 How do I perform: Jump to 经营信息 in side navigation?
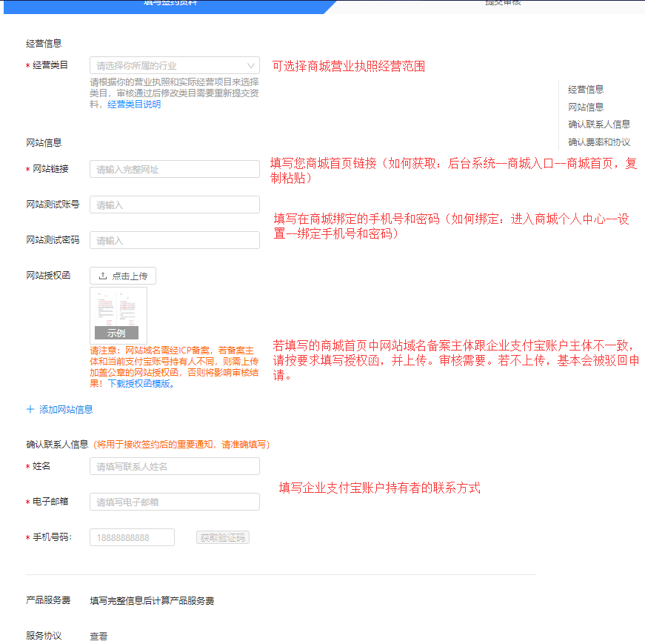pos(586,89)
